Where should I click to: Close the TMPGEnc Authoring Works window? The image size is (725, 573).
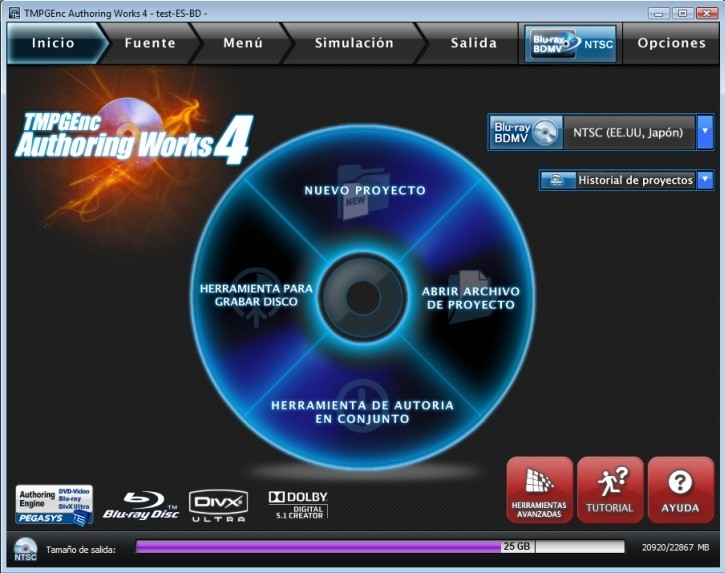pos(707,13)
